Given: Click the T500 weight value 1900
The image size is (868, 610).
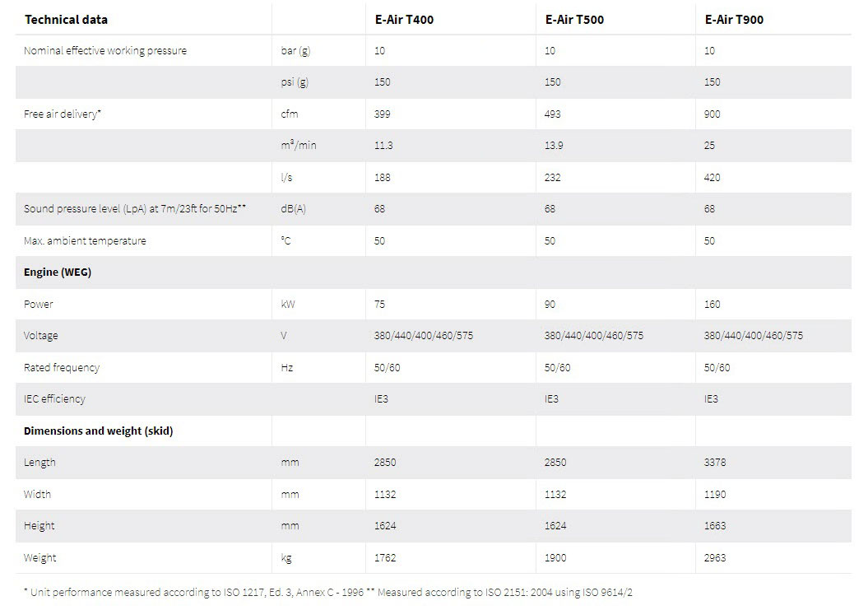Looking at the screenshot, I should pos(555,557).
